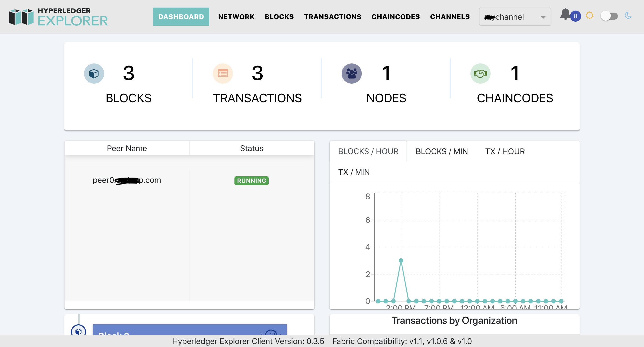Click the green RUNNING status badge
The width and height of the screenshot is (644, 347).
pyautogui.click(x=251, y=181)
